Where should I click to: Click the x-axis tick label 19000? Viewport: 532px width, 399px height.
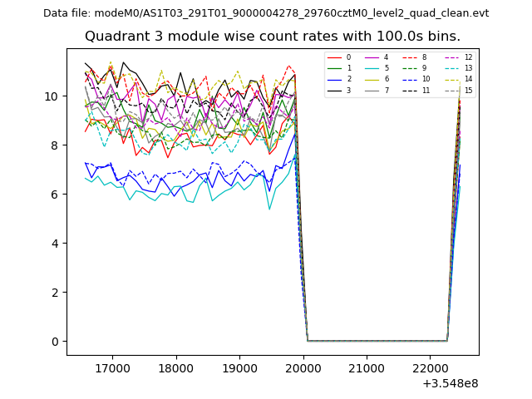click(x=239, y=367)
